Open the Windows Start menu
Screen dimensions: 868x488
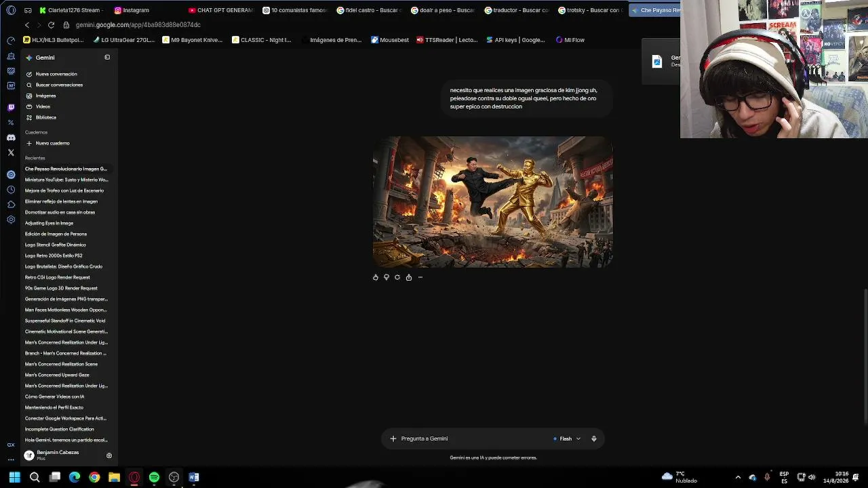coord(14,477)
